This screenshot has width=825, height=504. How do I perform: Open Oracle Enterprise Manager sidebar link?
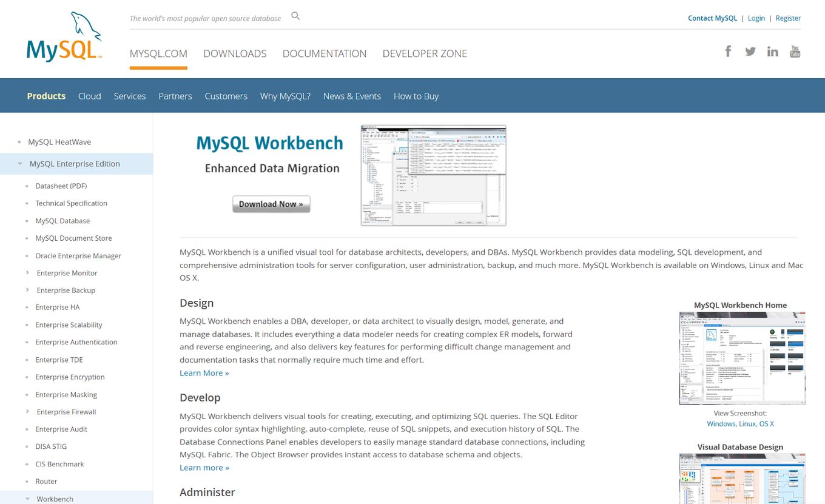click(x=78, y=256)
